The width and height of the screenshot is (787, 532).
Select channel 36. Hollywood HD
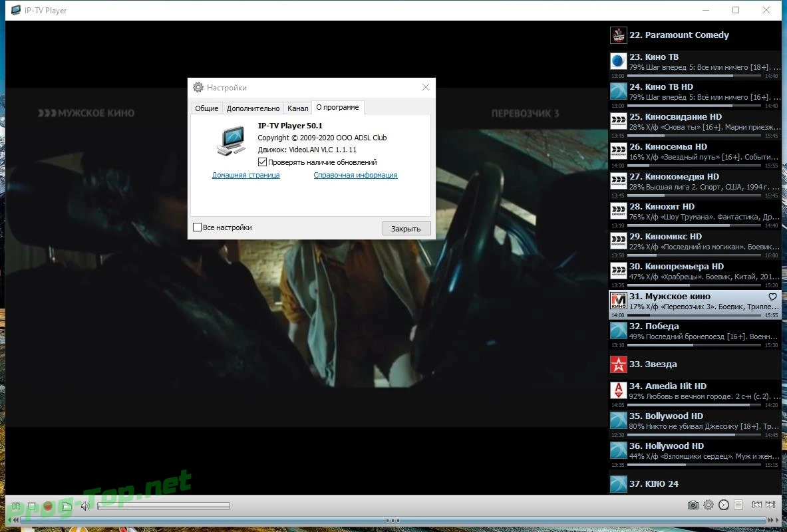(x=695, y=454)
